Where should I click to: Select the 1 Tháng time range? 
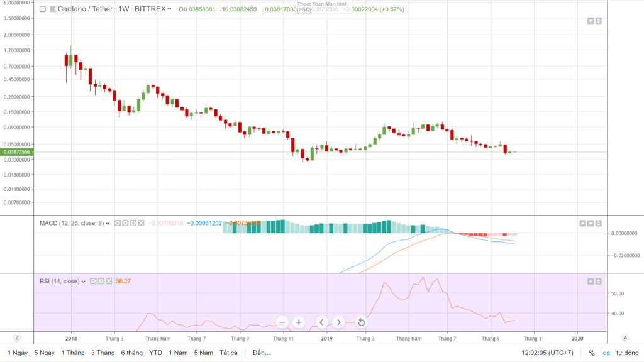click(x=73, y=353)
